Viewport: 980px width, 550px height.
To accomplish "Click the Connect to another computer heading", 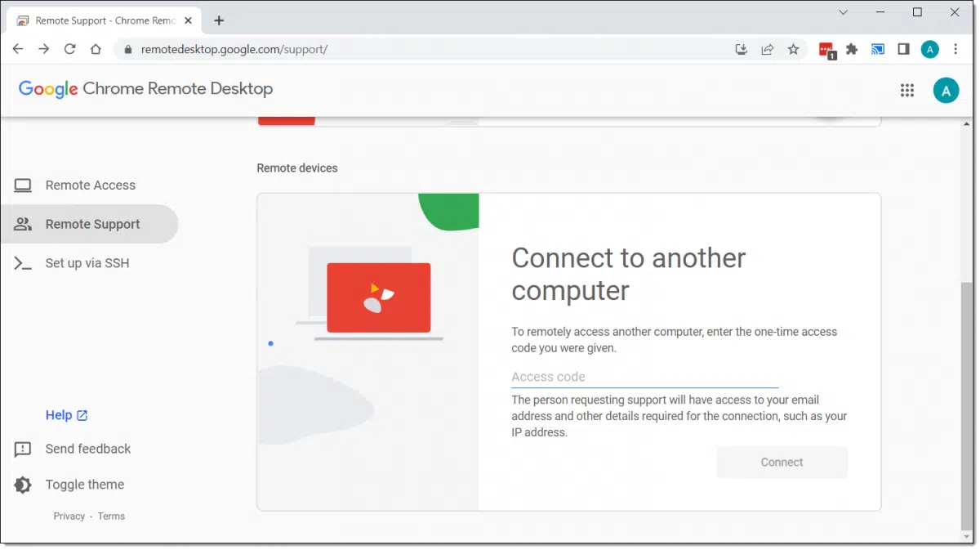I will coord(628,274).
